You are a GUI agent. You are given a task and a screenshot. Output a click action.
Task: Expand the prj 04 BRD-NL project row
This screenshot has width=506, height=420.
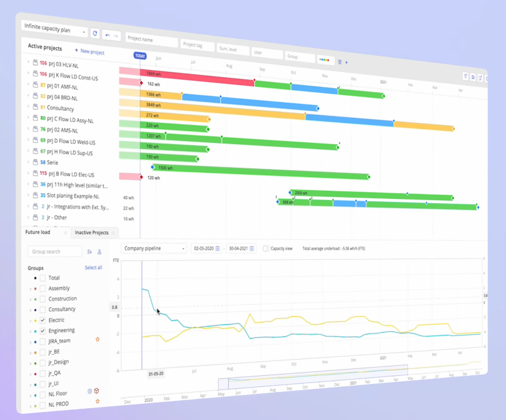point(28,95)
